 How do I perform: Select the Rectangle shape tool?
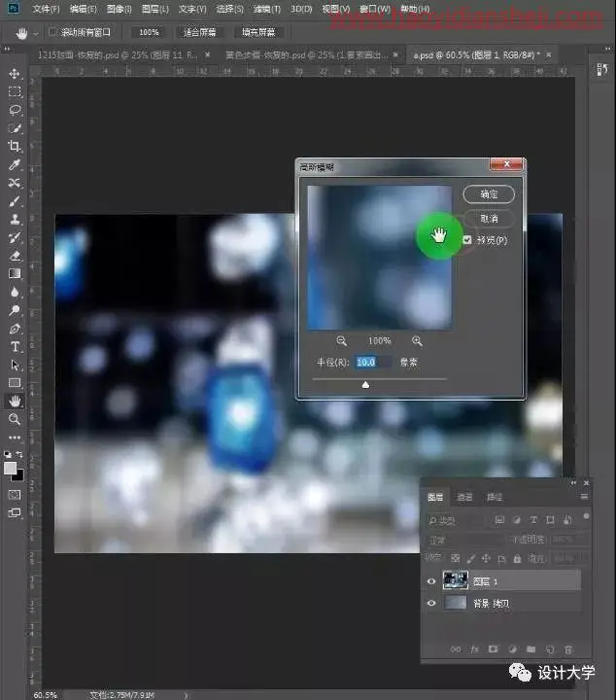[15, 383]
